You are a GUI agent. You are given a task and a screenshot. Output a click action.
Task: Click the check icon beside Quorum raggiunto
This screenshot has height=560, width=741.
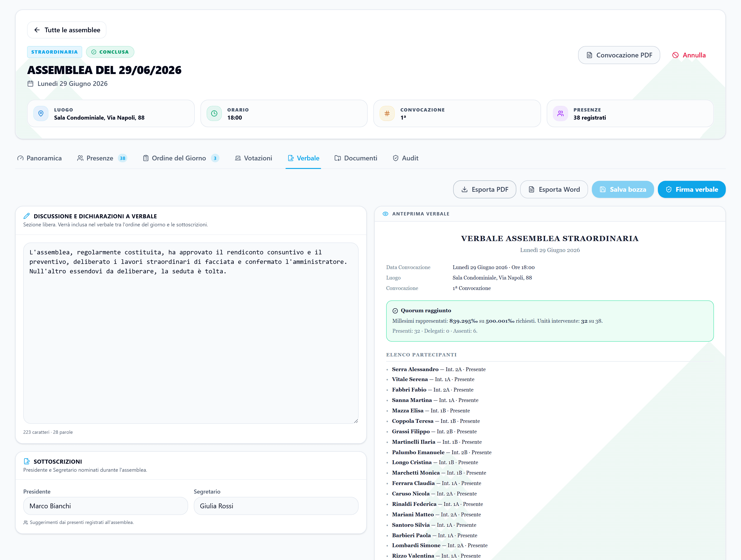395,311
